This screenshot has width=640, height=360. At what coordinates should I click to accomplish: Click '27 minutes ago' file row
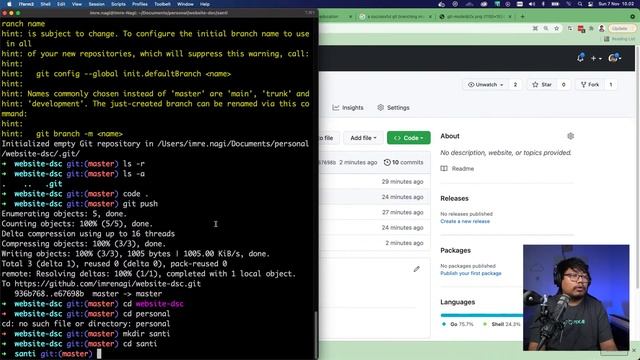(374, 212)
